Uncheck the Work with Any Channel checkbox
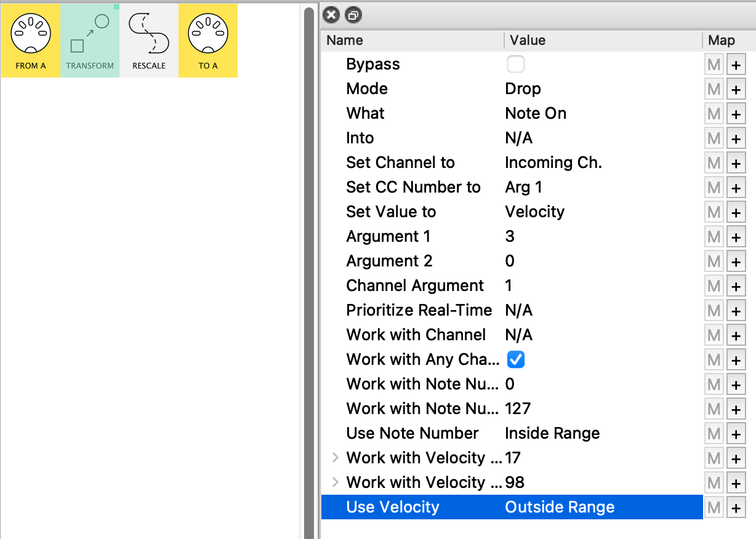 (x=515, y=360)
